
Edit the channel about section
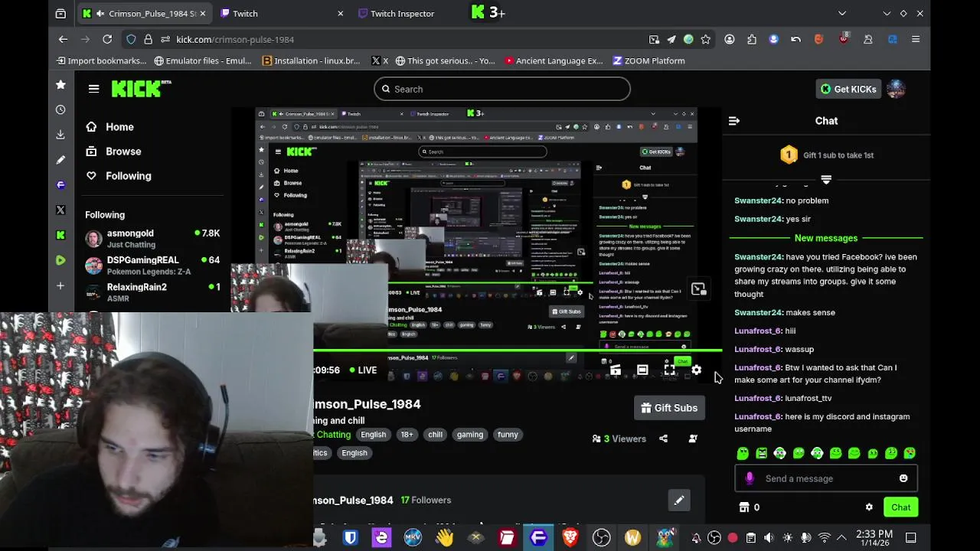coord(678,500)
